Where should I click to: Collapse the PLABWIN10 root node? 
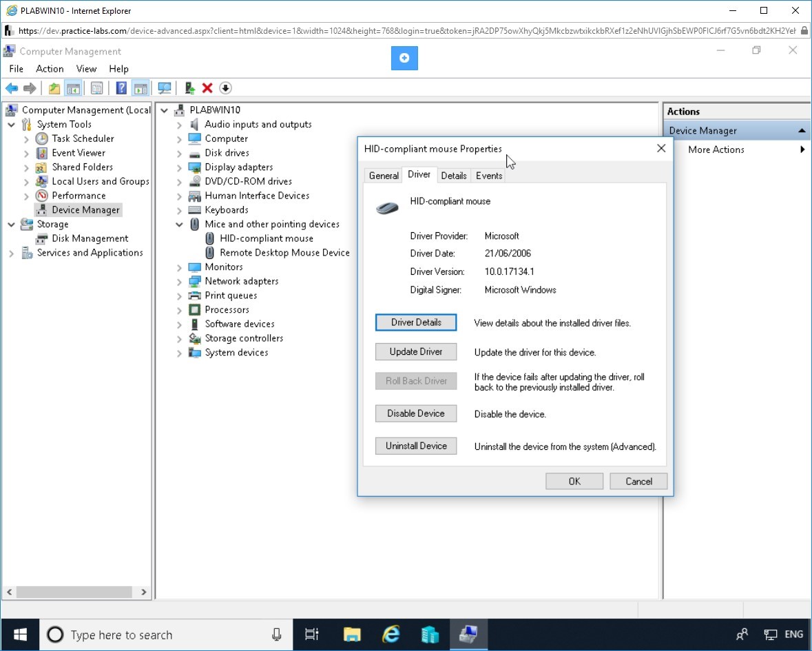[x=164, y=110]
